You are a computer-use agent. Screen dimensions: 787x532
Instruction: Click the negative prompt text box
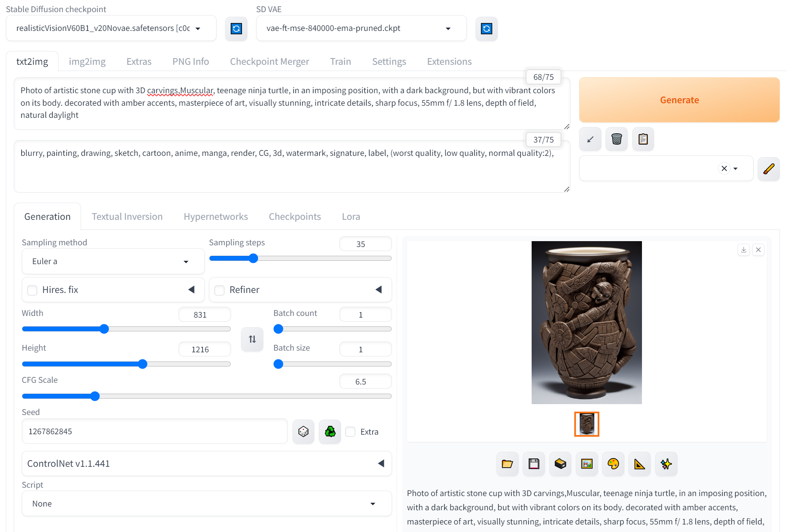tap(292, 166)
